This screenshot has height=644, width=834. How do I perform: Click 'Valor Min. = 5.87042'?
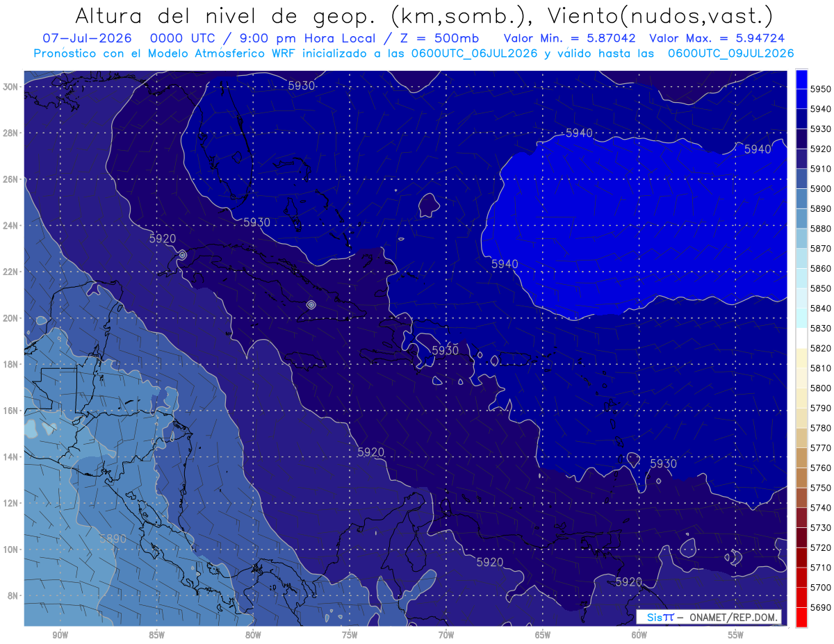tap(570, 38)
